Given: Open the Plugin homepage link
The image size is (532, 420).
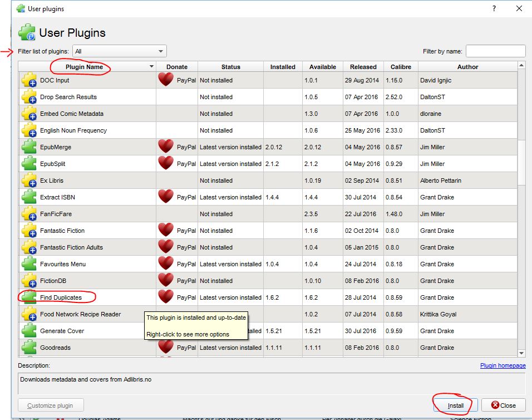Looking at the screenshot, I should point(503,365).
